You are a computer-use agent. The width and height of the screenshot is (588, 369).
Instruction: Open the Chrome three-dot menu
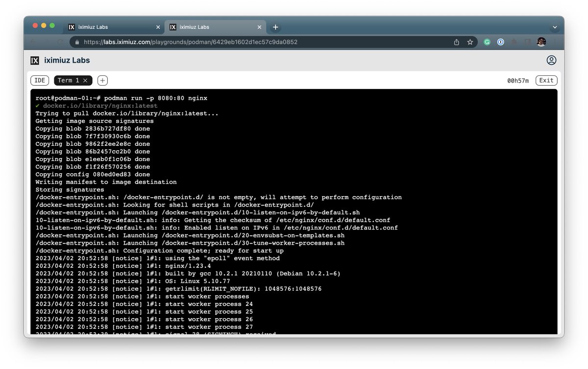tap(554, 42)
